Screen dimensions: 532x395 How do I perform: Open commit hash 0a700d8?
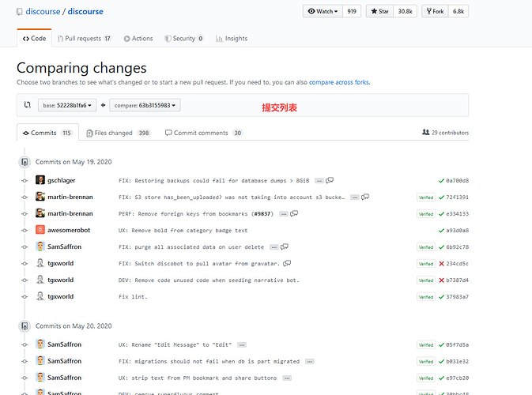tap(458, 180)
